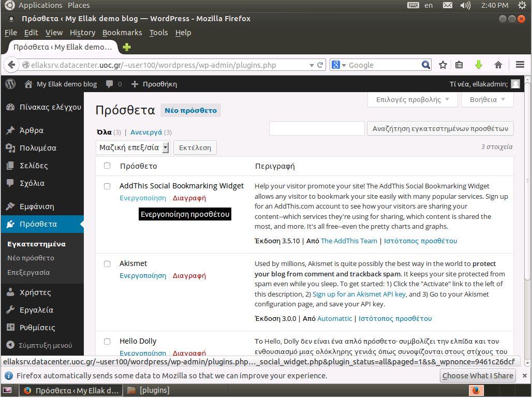Open the Help menu in Firefox
The image size is (532, 398).
point(183,33)
